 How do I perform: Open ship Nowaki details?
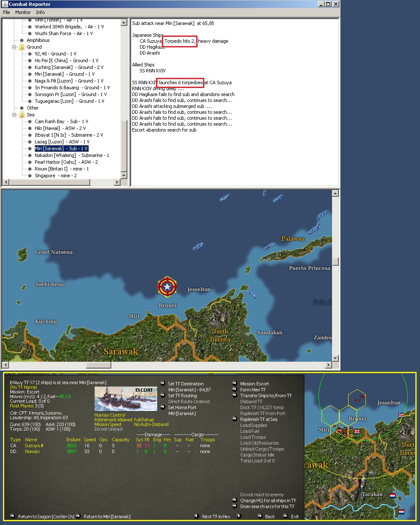32,451
